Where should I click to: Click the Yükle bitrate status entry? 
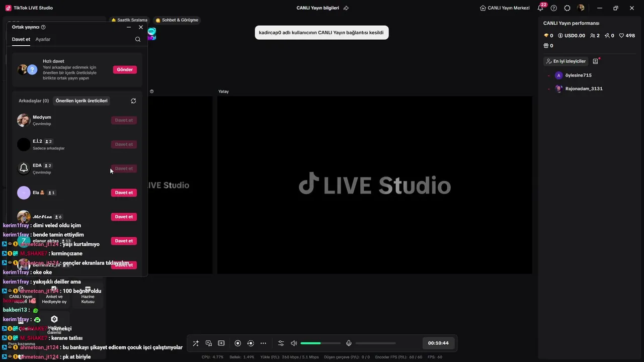(x=290, y=357)
